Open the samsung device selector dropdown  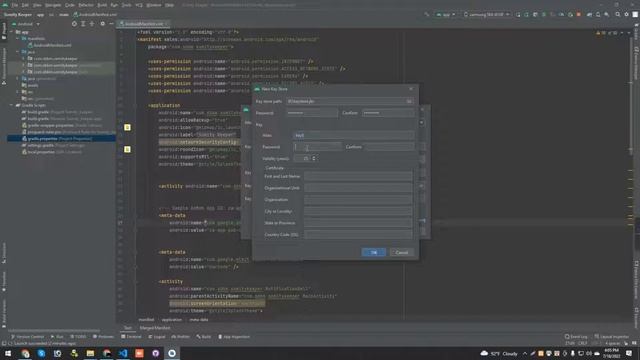pos(487,15)
